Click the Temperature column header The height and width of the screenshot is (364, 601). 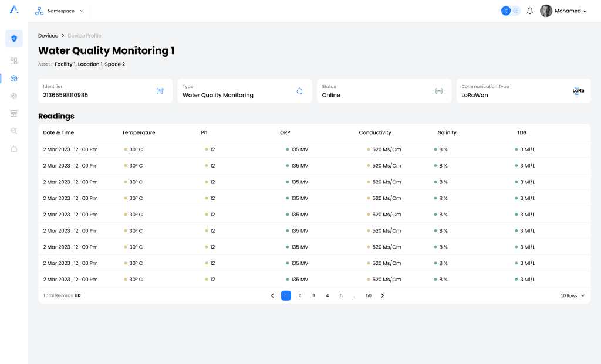coord(139,132)
